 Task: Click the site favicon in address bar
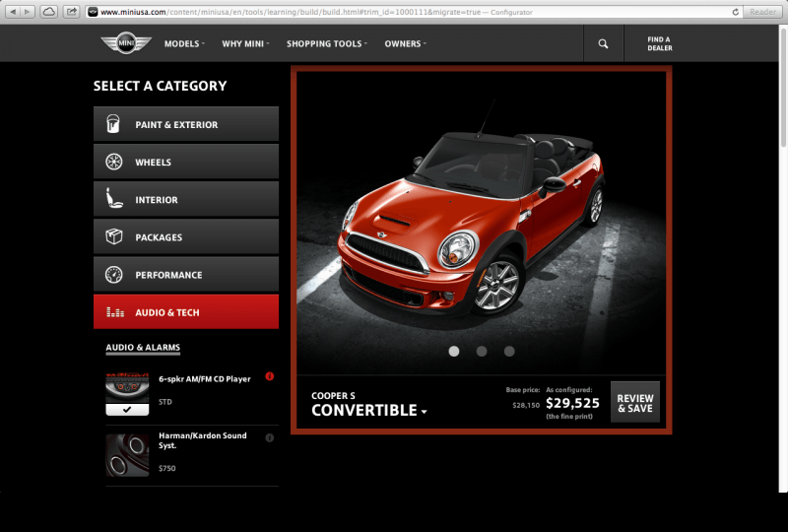click(93, 12)
